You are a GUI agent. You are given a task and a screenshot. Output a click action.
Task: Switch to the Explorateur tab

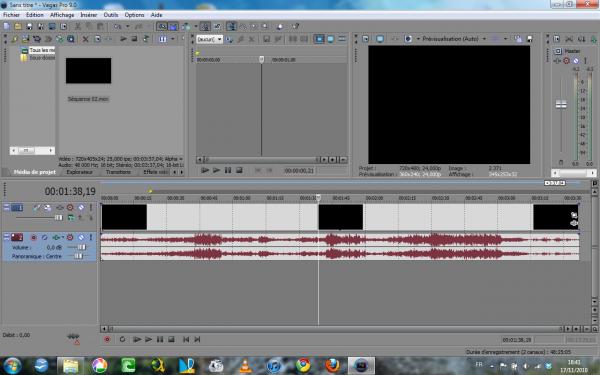point(80,172)
